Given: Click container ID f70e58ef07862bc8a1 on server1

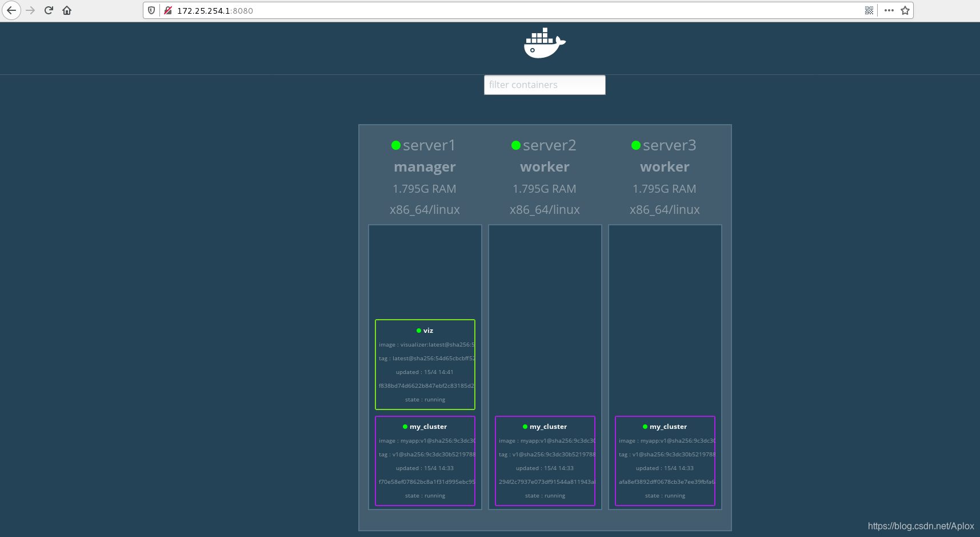Looking at the screenshot, I should 426,482.
